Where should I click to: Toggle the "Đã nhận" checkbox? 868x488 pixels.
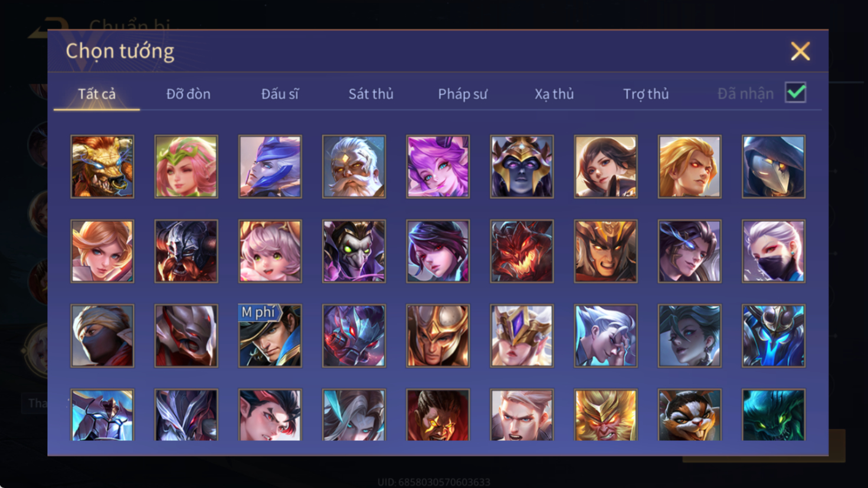point(795,93)
